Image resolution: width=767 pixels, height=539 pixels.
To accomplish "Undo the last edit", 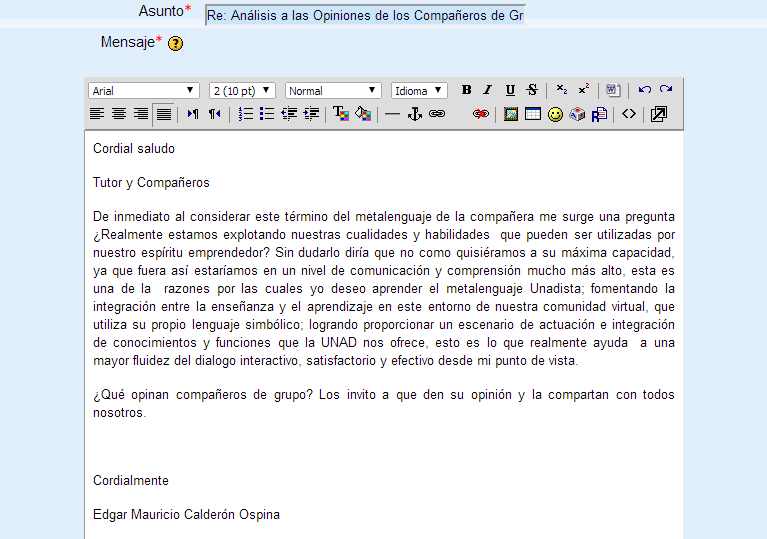I will [x=644, y=90].
